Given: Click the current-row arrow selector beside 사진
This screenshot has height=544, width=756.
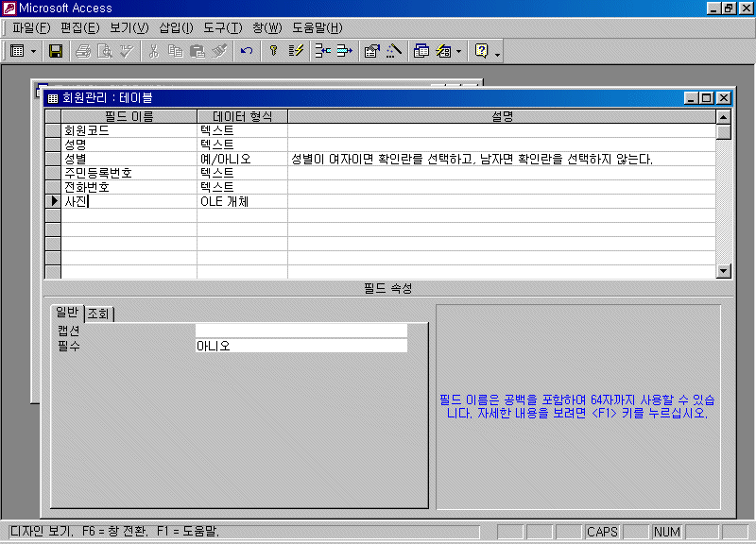Looking at the screenshot, I should pyautogui.click(x=53, y=201).
